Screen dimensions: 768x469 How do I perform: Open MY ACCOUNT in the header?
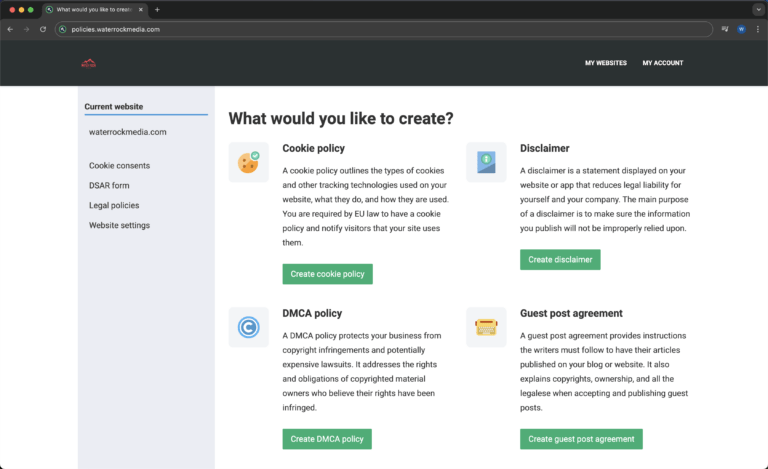[x=663, y=63]
